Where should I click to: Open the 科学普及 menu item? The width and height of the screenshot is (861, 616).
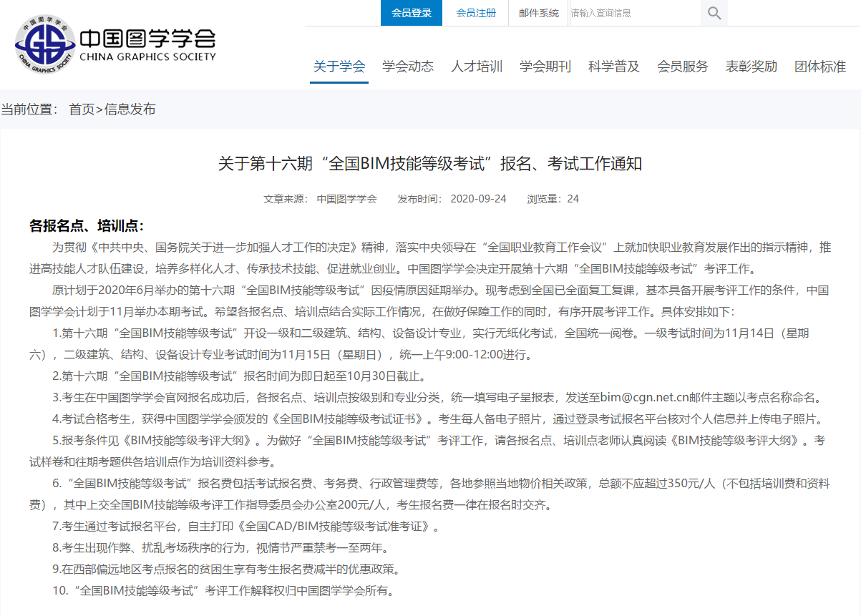coord(614,67)
